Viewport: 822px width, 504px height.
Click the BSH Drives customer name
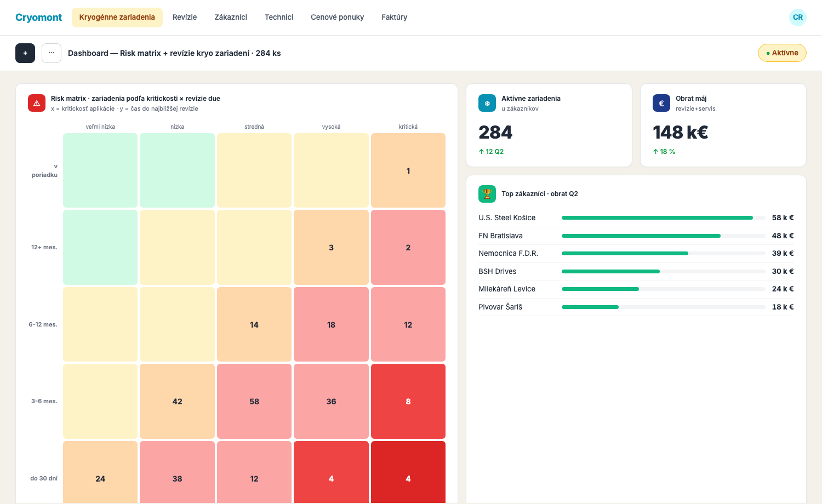[x=497, y=271]
